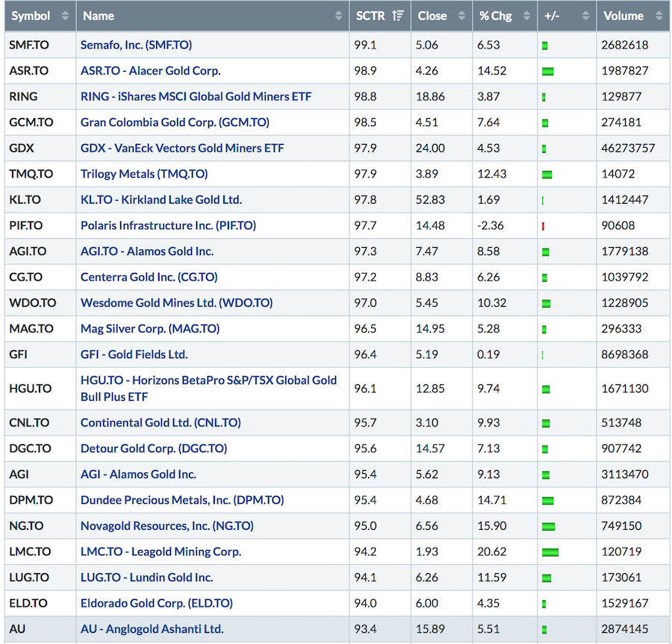Click the red change bar for PIF.TO
This screenshot has height=644, width=672.
(543, 226)
